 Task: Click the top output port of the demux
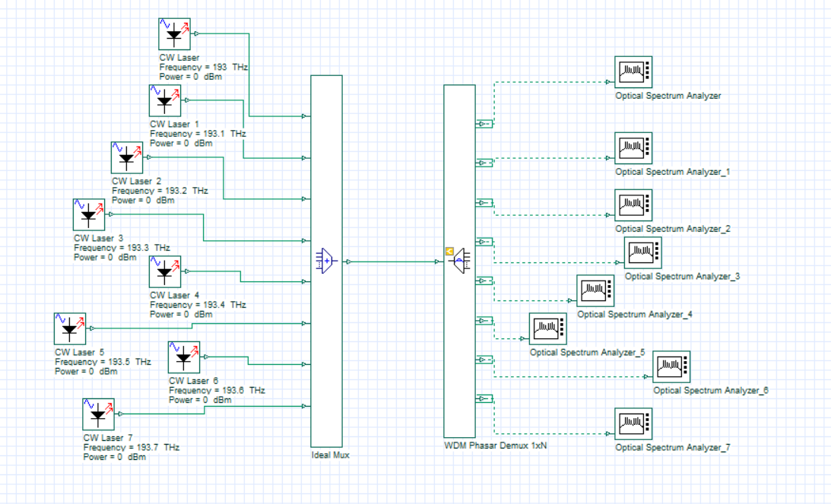coord(484,123)
